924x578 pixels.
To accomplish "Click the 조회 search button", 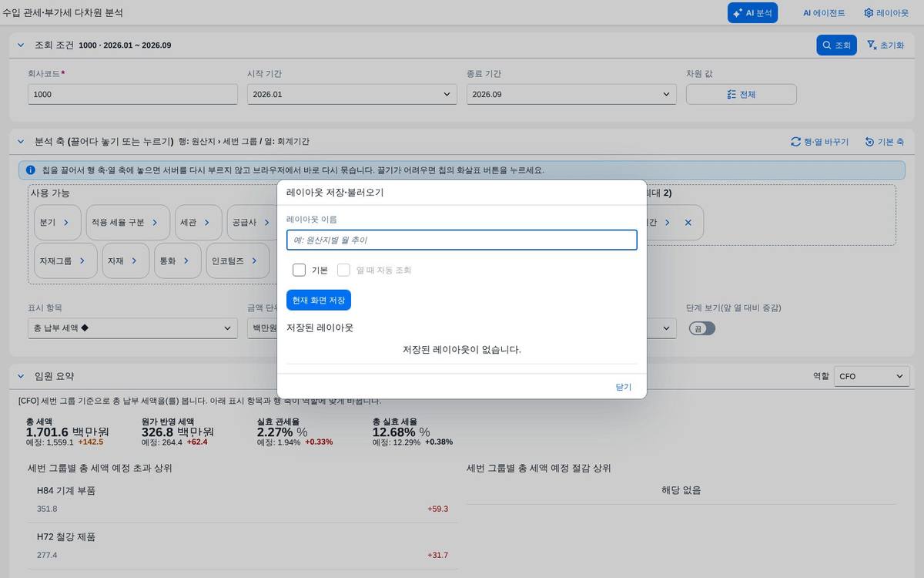I will pos(836,45).
